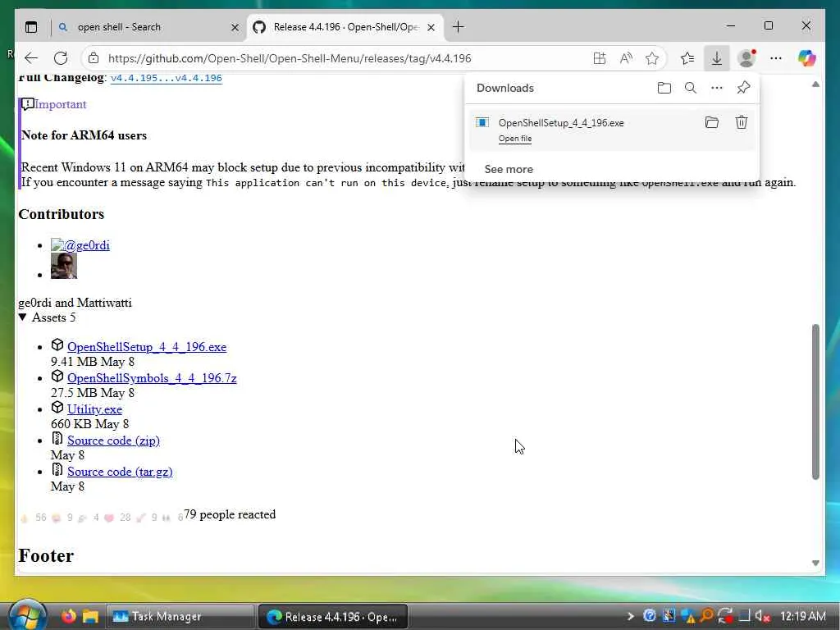Click the blue help question tray icon

(x=650, y=616)
